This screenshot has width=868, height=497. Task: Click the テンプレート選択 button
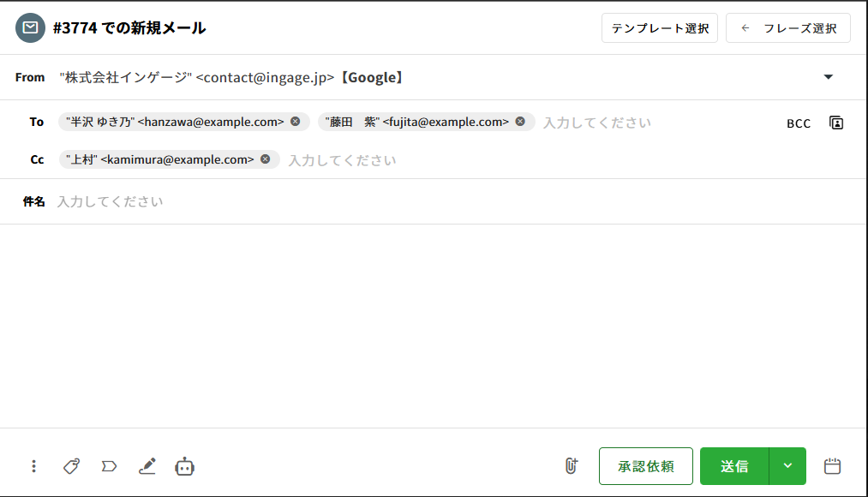pos(660,28)
